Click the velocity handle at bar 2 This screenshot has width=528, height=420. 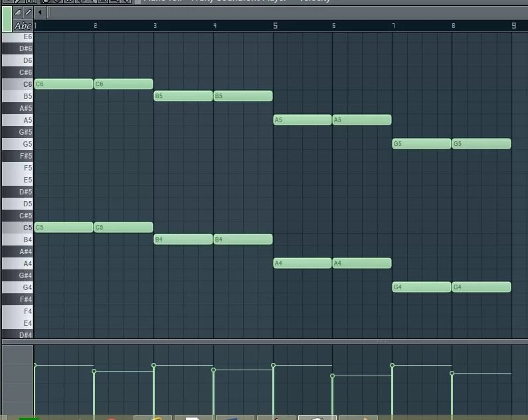[x=94, y=371]
